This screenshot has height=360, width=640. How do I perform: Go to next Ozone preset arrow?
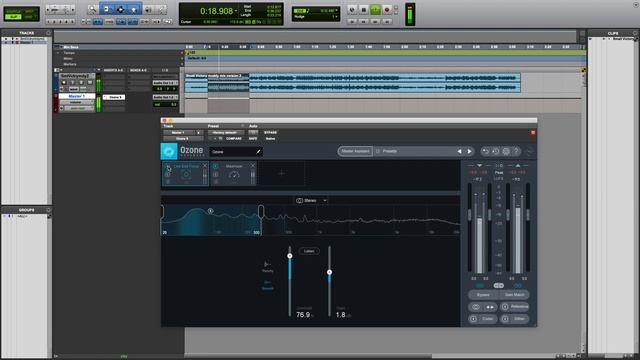tap(469, 151)
